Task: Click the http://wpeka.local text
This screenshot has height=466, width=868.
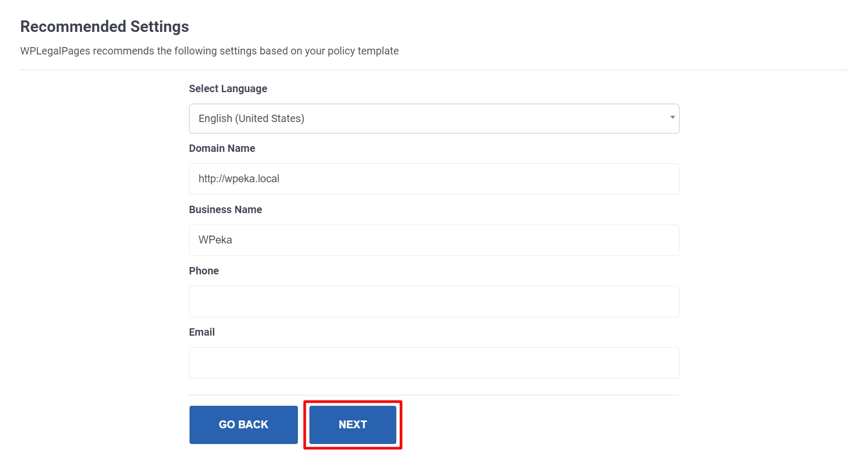Action: coord(238,179)
